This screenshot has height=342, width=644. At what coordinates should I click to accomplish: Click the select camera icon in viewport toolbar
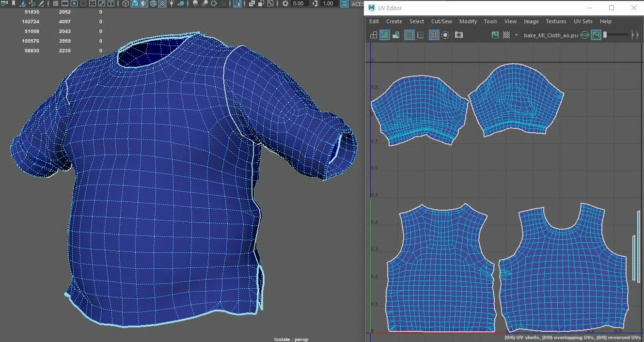pyautogui.click(x=4, y=4)
